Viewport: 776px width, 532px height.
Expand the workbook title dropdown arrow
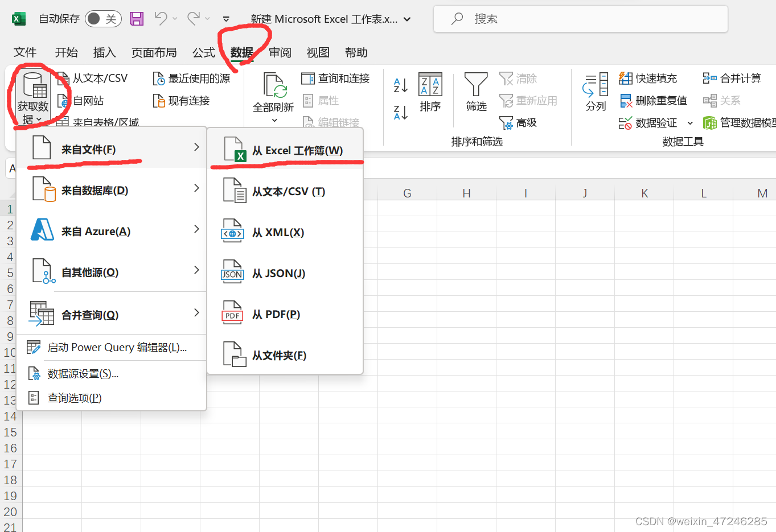tap(407, 19)
